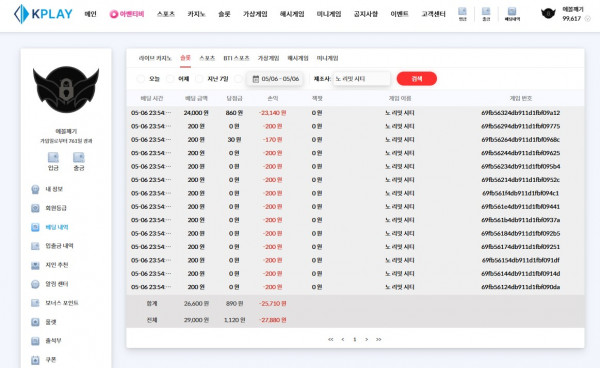Click the 제조사 field showing 노 리밋 시티
The height and width of the screenshot is (368, 600).
(362, 79)
